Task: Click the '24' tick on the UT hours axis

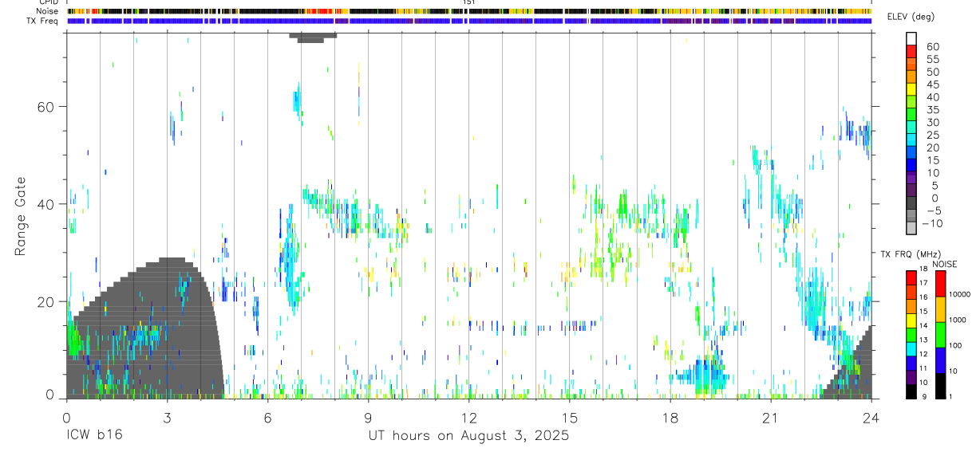Action: click(x=871, y=418)
